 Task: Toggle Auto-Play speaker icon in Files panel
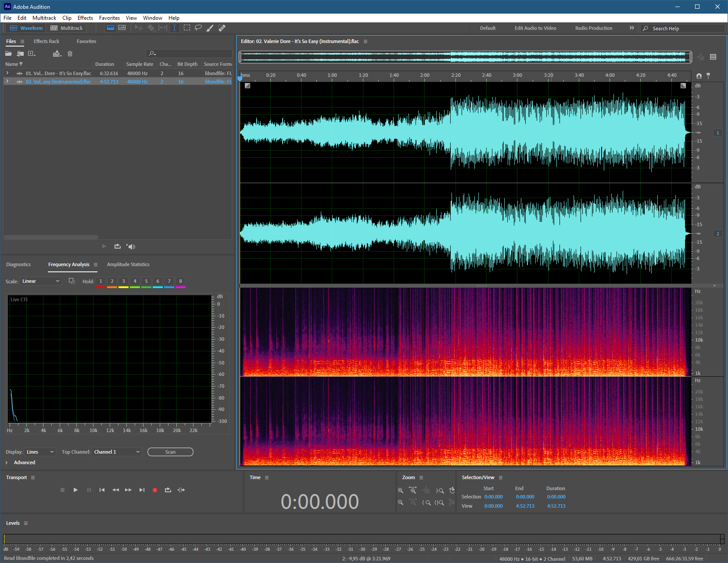(x=131, y=246)
